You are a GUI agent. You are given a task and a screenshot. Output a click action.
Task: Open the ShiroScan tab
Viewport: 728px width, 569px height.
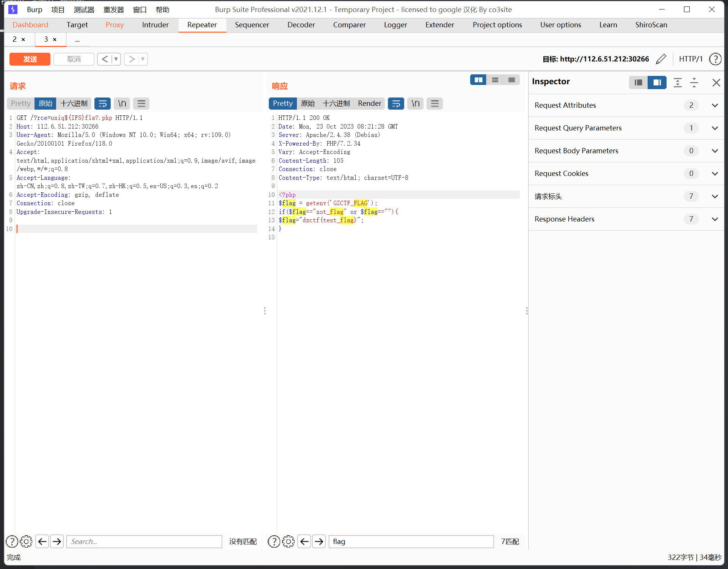tap(651, 25)
